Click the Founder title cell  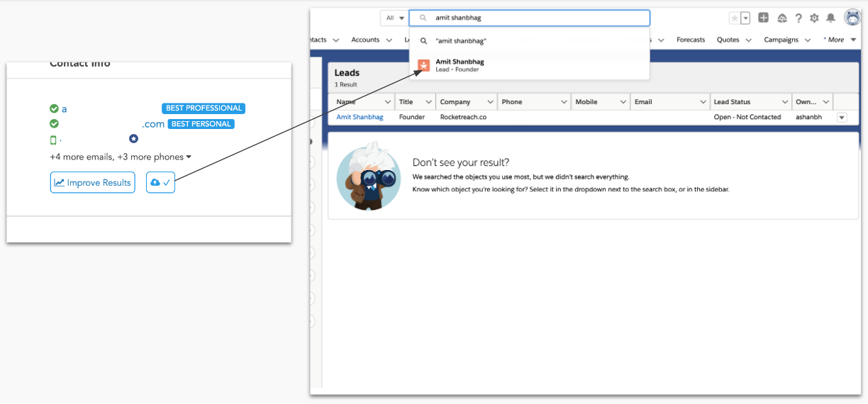pos(412,117)
